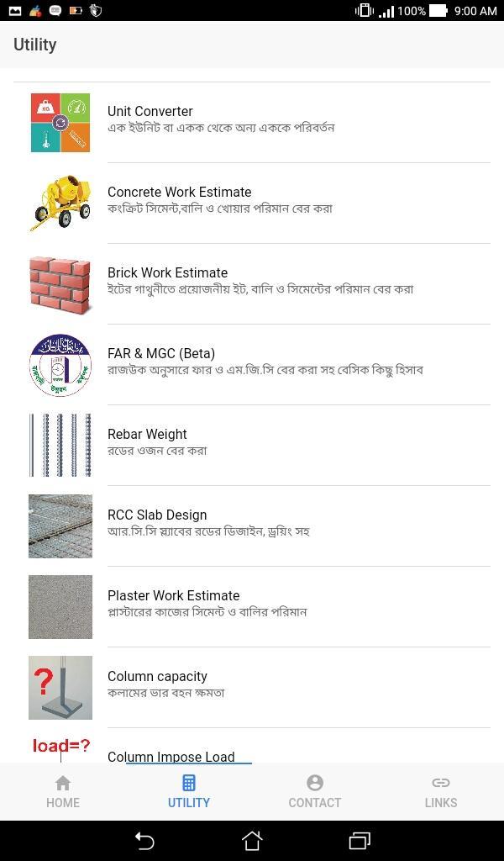504x861 pixels.
Task: Tap the yellow concrete mixer icon
Action: 60,203
